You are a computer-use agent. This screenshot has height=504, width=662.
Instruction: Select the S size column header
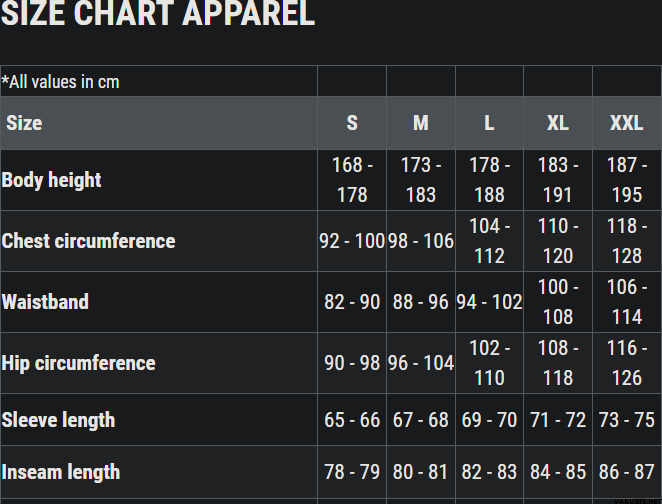pyautogui.click(x=352, y=123)
